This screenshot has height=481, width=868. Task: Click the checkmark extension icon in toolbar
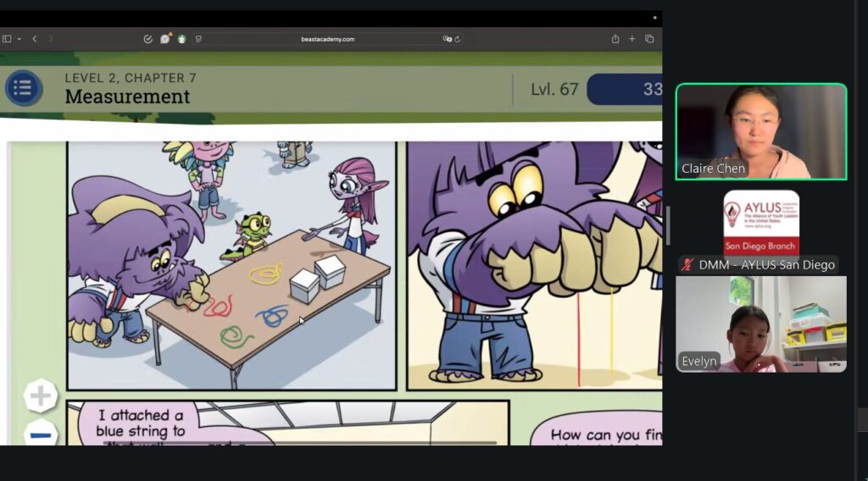pyautogui.click(x=147, y=39)
